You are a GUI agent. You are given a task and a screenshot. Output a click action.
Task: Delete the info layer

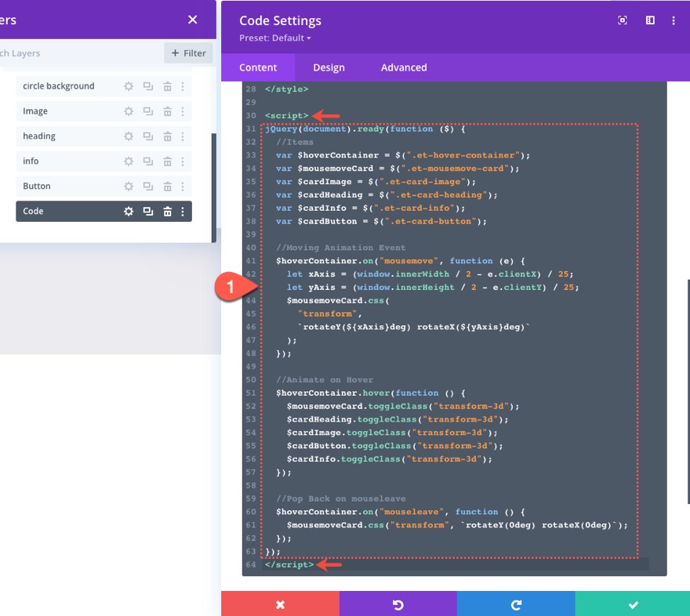tap(167, 161)
